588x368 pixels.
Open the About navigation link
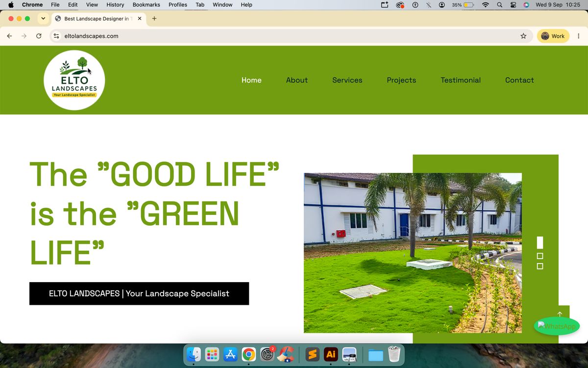click(297, 80)
